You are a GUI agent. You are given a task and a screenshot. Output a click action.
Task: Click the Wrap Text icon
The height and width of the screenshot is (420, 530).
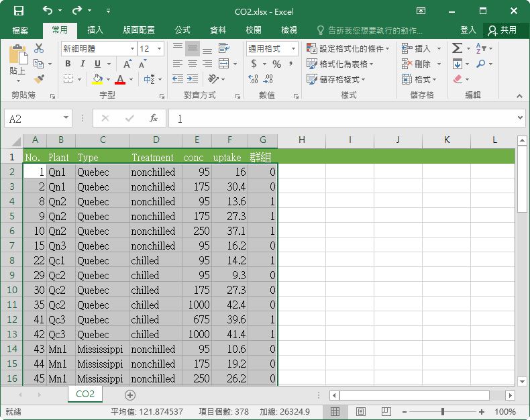coord(223,49)
